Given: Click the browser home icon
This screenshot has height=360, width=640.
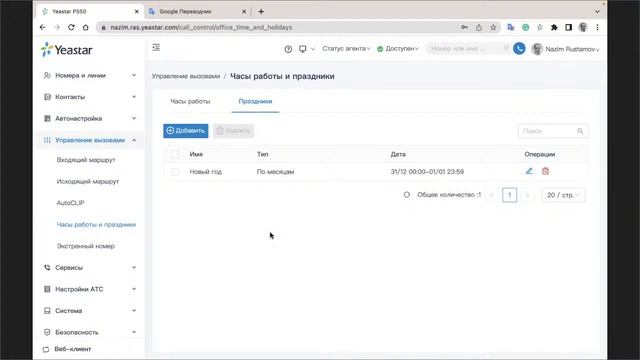Looking at the screenshot, I should click(85, 27).
